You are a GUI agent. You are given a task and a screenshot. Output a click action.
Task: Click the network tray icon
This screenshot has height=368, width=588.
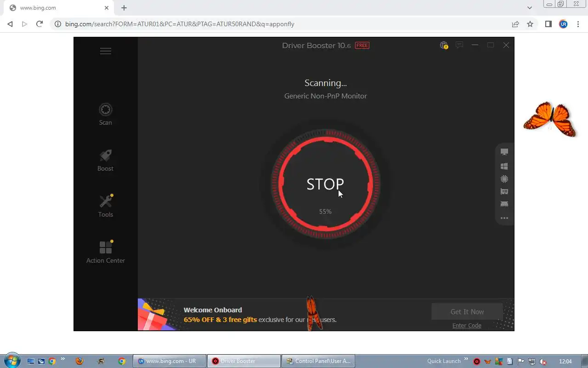(532, 362)
